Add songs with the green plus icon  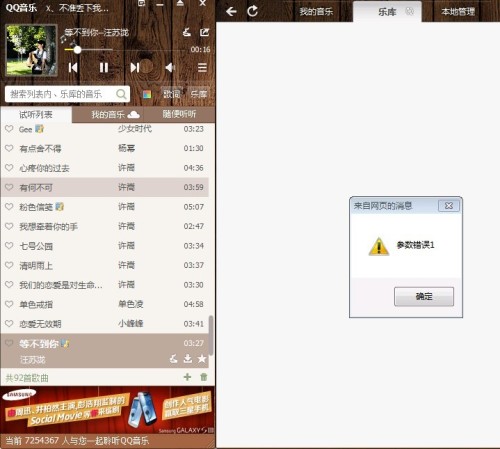click(x=187, y=377)
